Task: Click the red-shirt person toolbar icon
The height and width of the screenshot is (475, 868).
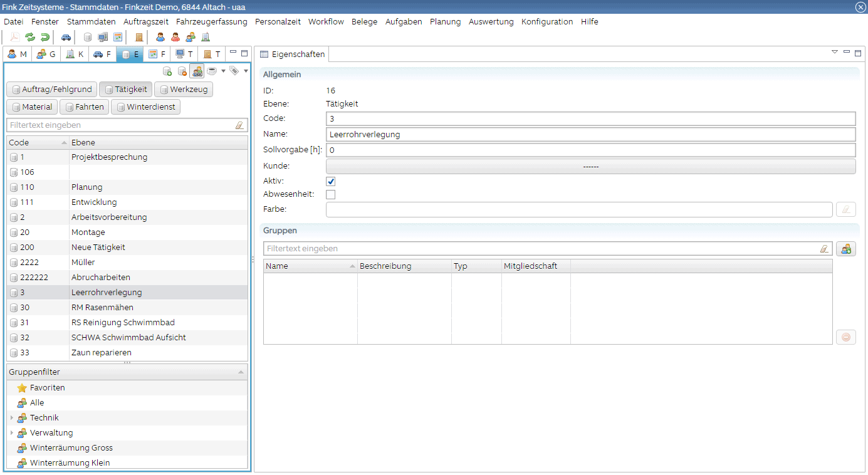Action: tap(175, 37)
